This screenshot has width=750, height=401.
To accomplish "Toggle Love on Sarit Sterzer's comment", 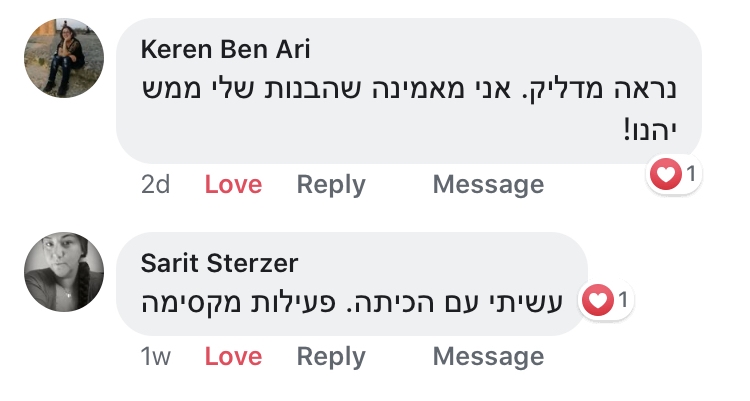I will point(233,357).
